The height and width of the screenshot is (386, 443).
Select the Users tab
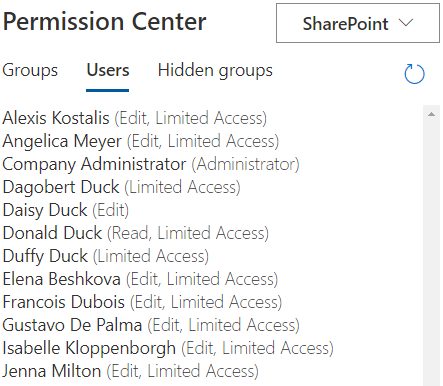pyautogui.click(x=108, y=70)
